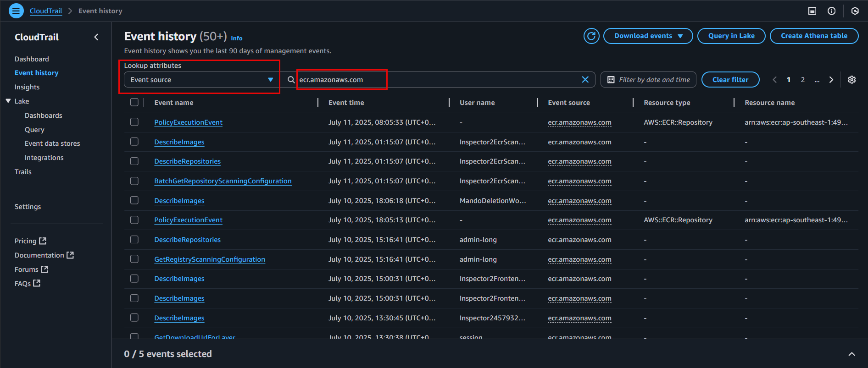Select the July 10 PolicyExecutionEvent row checkbox
The image size is (868, 368).
(x=134, y=220)
